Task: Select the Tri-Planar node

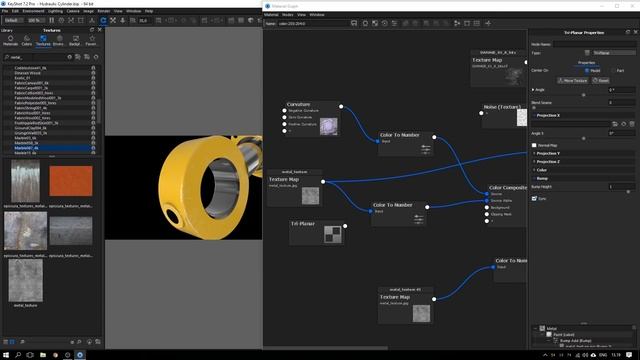Action: click(x=317, y=233)
